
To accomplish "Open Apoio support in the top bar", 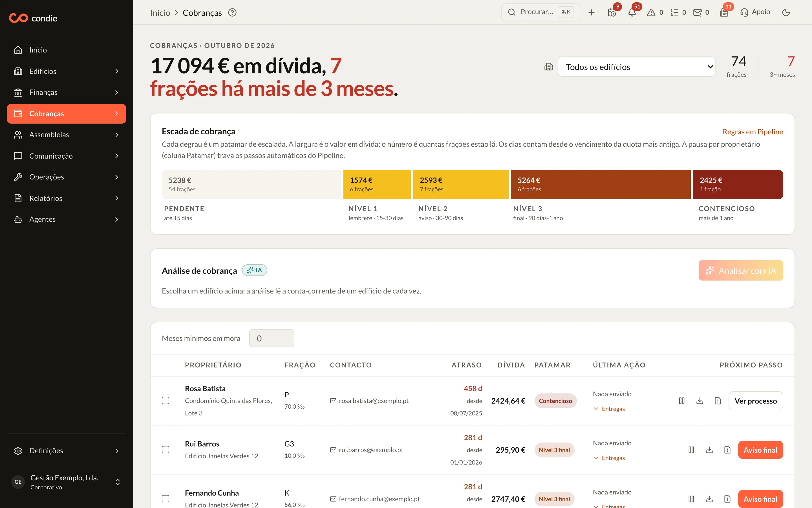I will coord(755,12).
